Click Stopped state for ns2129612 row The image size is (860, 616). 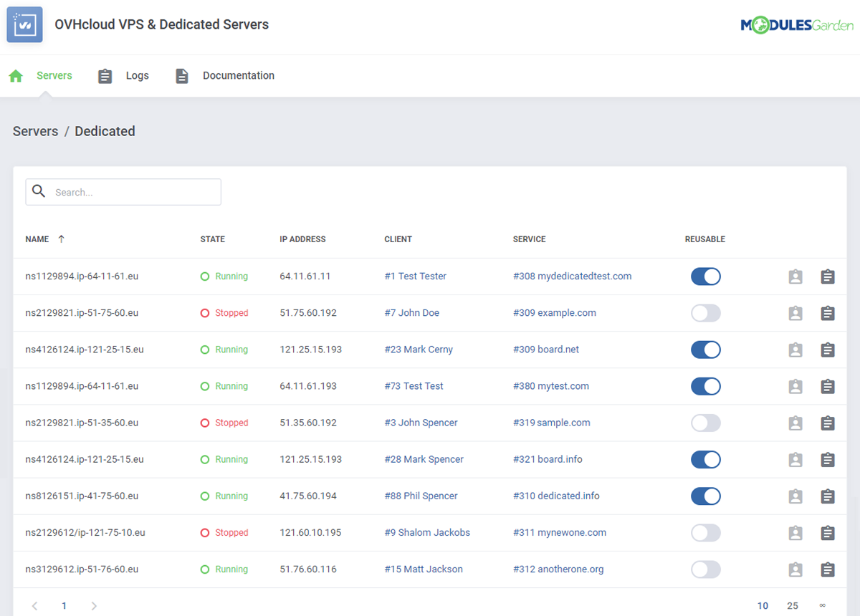coord(224,533)
